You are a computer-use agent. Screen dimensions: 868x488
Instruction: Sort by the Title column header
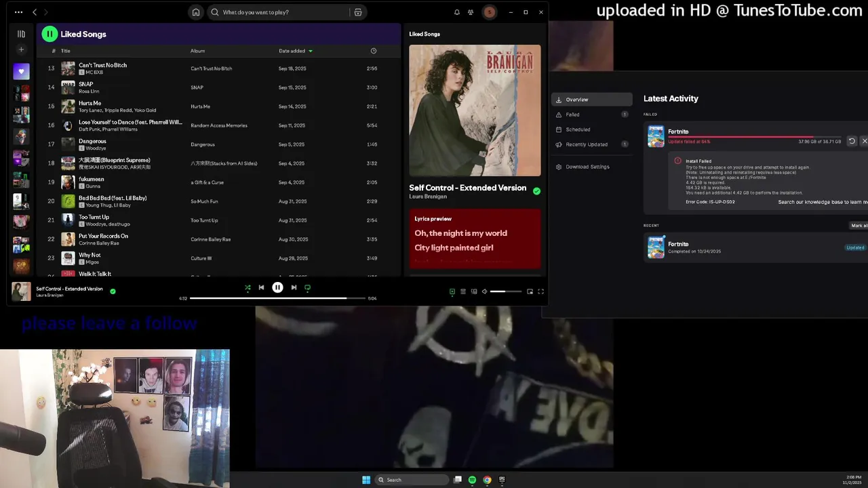point(66,51)
